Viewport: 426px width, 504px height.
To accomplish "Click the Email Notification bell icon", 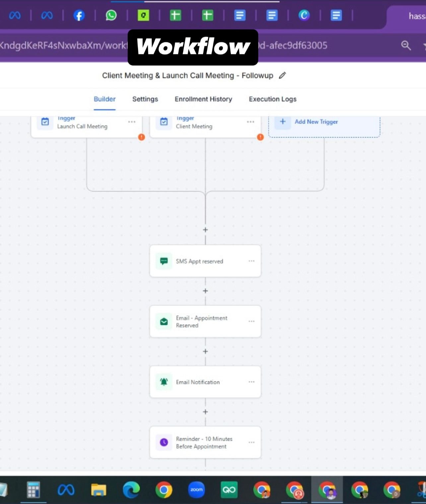I will point(164,382).
